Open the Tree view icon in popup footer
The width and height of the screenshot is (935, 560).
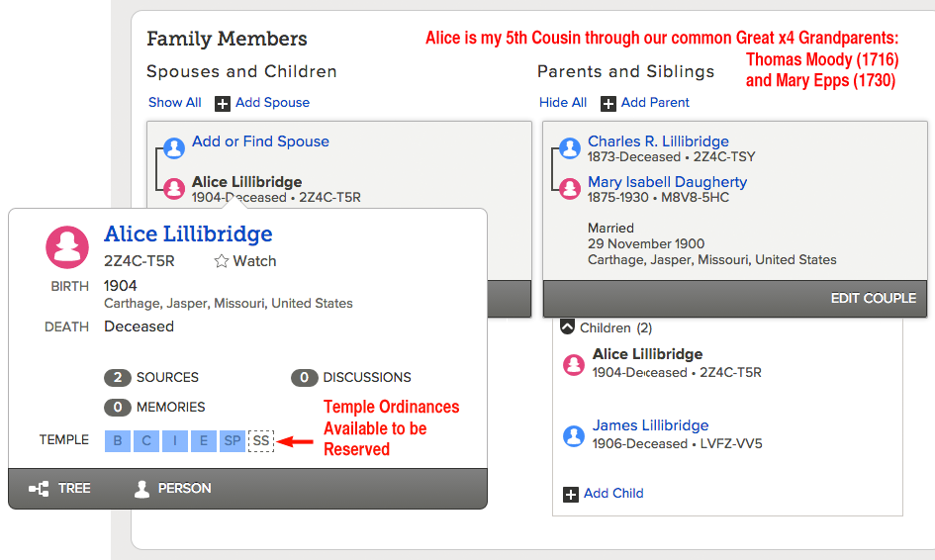pos(39,489)
